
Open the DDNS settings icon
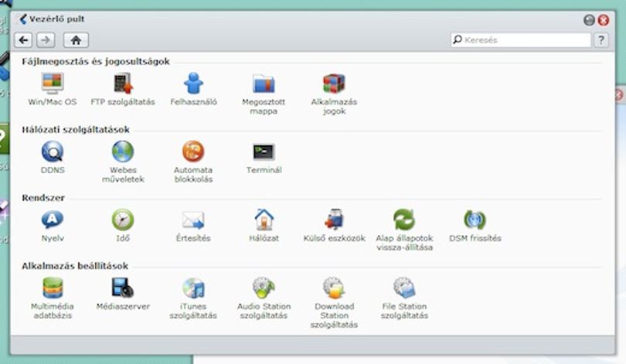point(53,151)
